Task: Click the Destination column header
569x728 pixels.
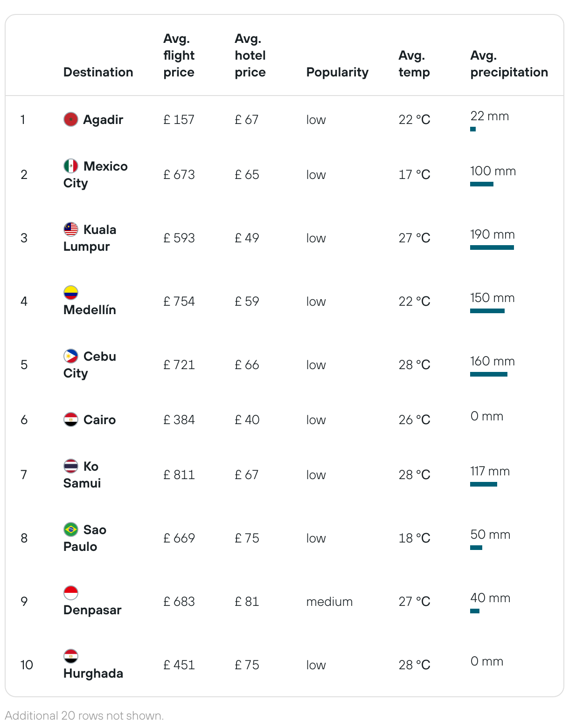Action: click(98, 72)
